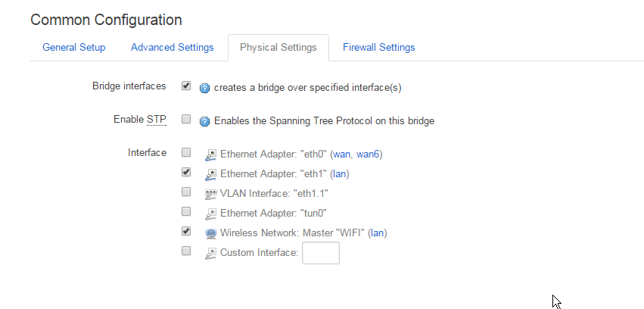Click the eth0 Ethernet adapter icon

click(x=211, y=154)
